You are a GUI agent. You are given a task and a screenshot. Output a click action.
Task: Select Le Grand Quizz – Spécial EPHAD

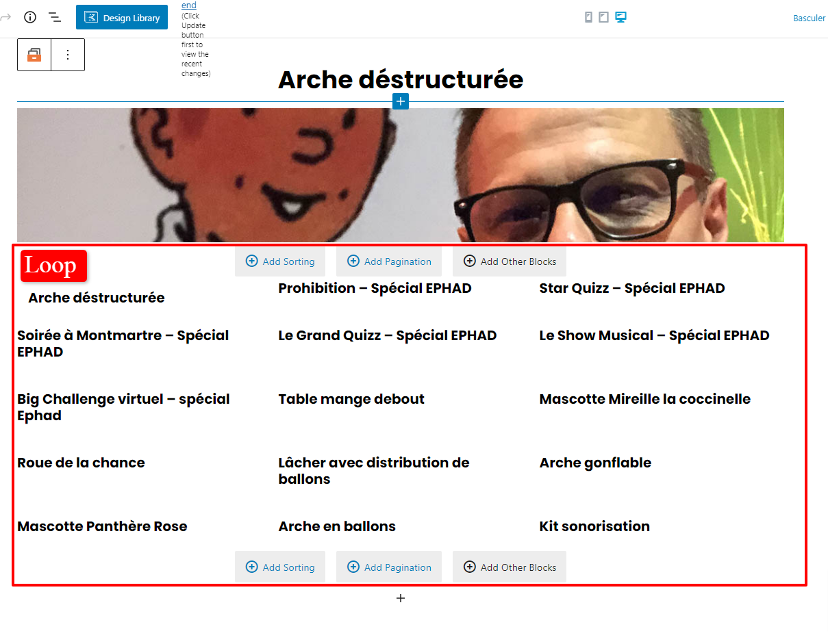[387, 335]
